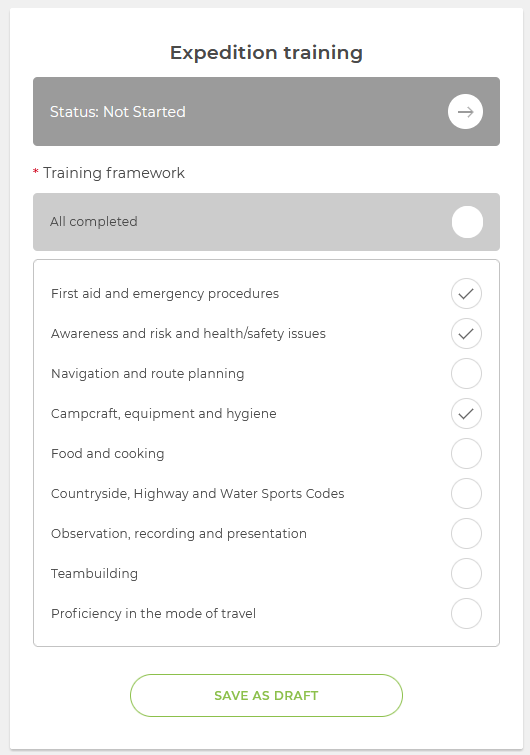
Task: Click the Save as Draft button
Action: (x=266, y=695)
